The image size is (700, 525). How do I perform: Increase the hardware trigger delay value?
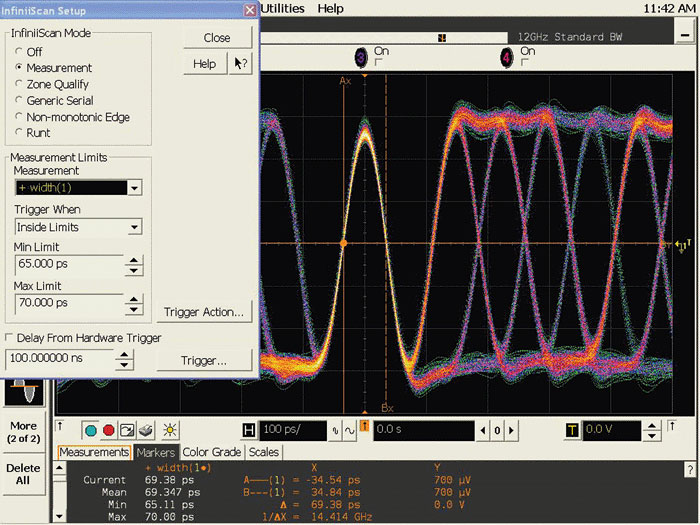124,355
